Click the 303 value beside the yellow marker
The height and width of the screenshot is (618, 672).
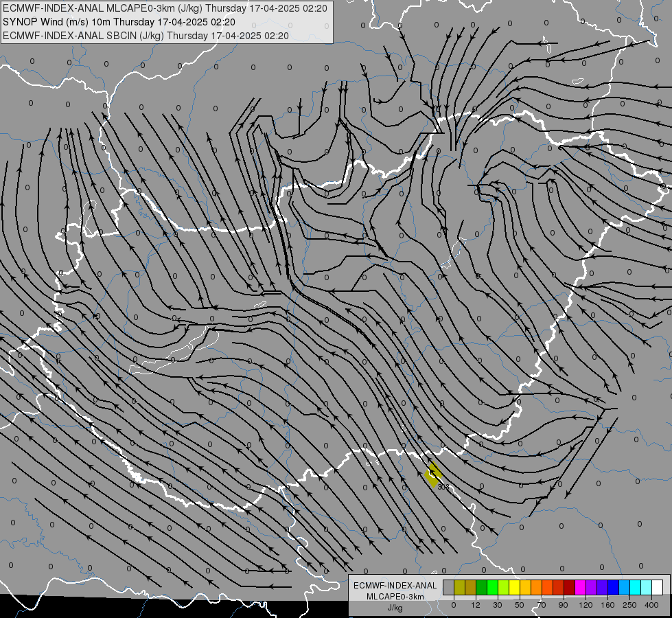[x=443, y=488]
